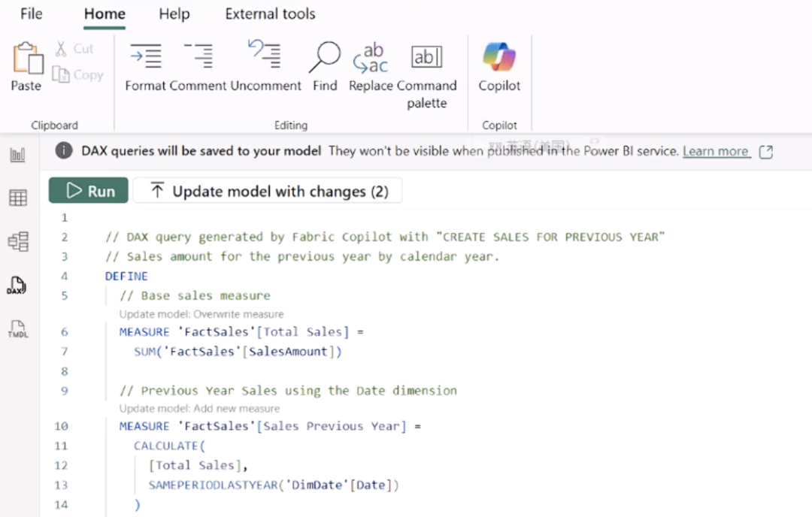Switch to Model view in sidebar

point(18,242)
